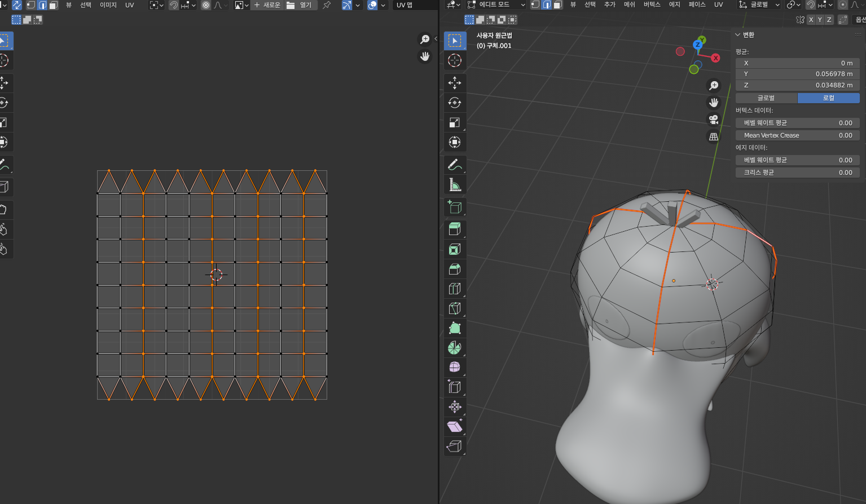Click the 새로운 image button
Viewport: 866px width, 504px height.
pyautogui.click(x=267, y=5)
